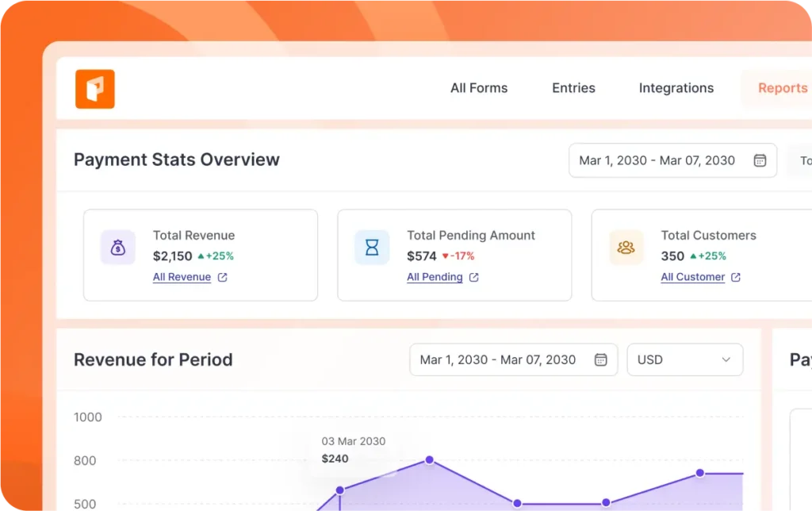This screenshot has height=511, width=812.
Task: Click the Total Revenue money bag icon
Action: pos(117,248)
